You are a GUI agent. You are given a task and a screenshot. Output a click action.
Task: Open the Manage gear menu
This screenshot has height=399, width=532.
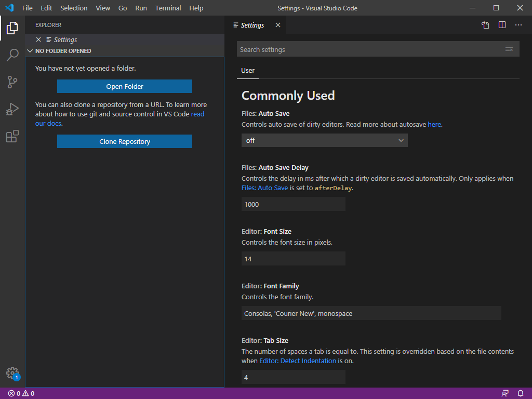pyautogui.click(x=12, y=373)
